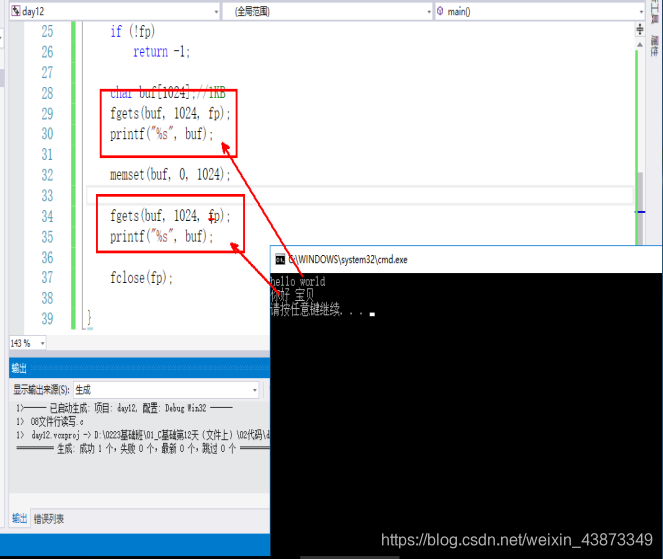
Task: Click code line 'char buf[1024];//1KB'
Action: (x=167, y=93)
